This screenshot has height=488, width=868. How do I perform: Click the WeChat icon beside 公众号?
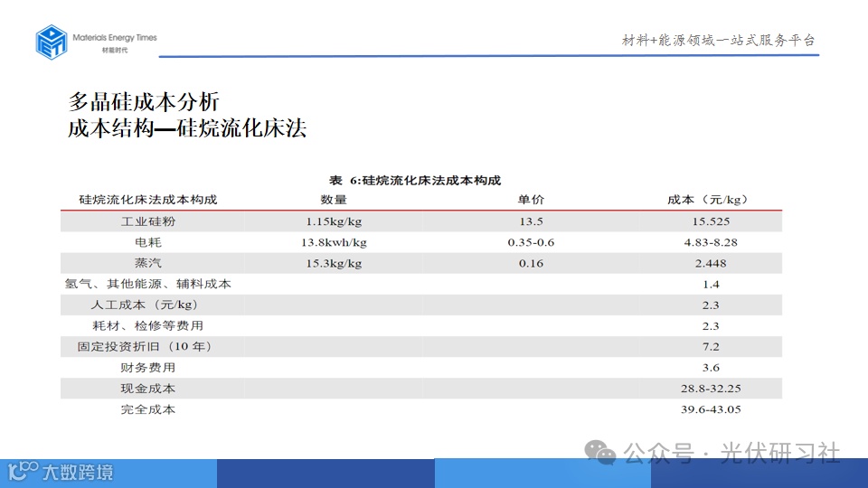click(600, 453)
